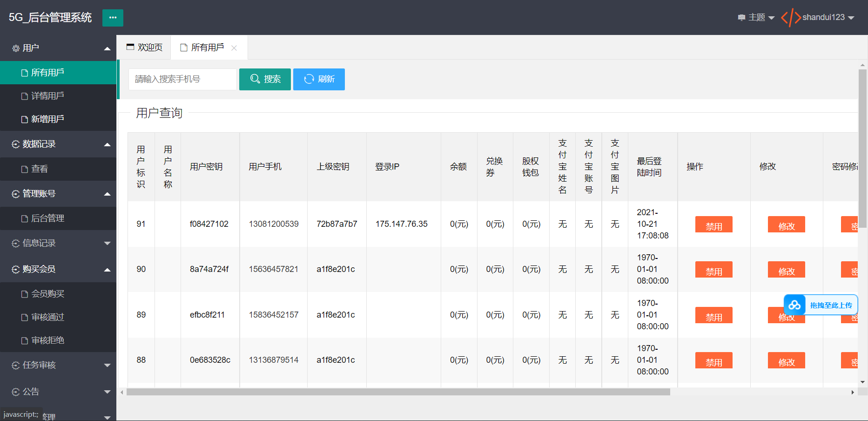Click the icon beside 信息记录 menu

point(16,243)
